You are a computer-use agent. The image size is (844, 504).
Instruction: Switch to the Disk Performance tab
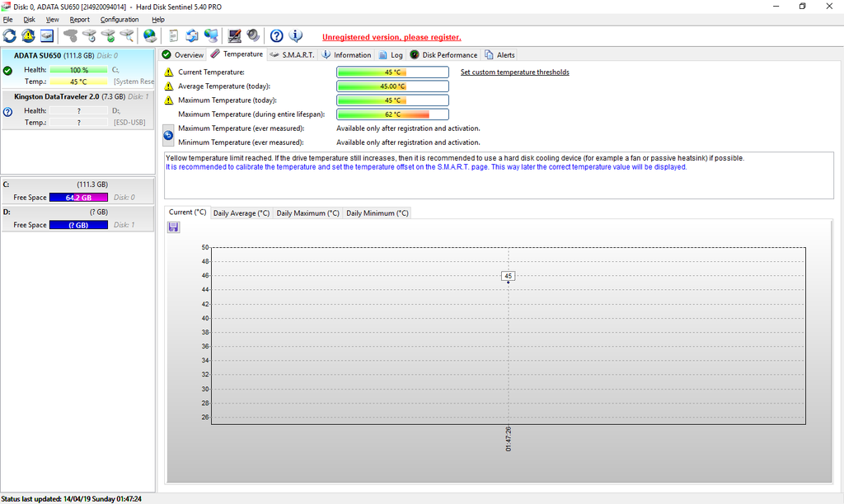coord(443,55)
